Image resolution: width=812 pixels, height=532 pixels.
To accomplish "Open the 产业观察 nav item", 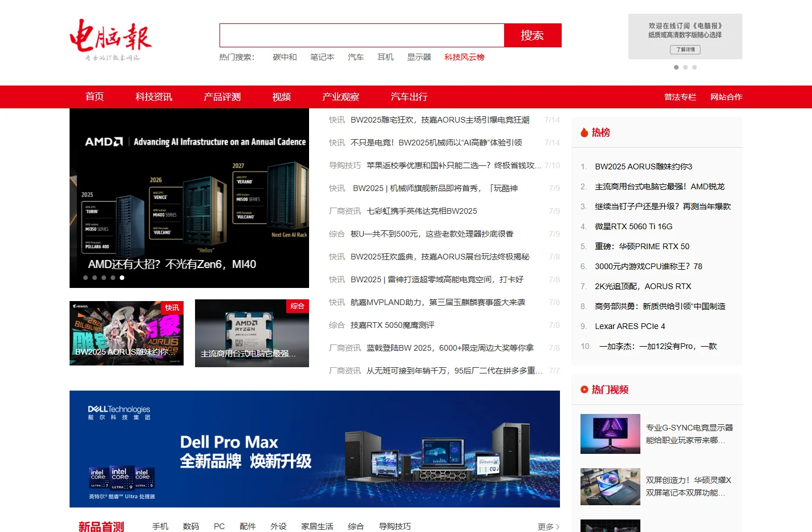I will (x=341, y=97).
